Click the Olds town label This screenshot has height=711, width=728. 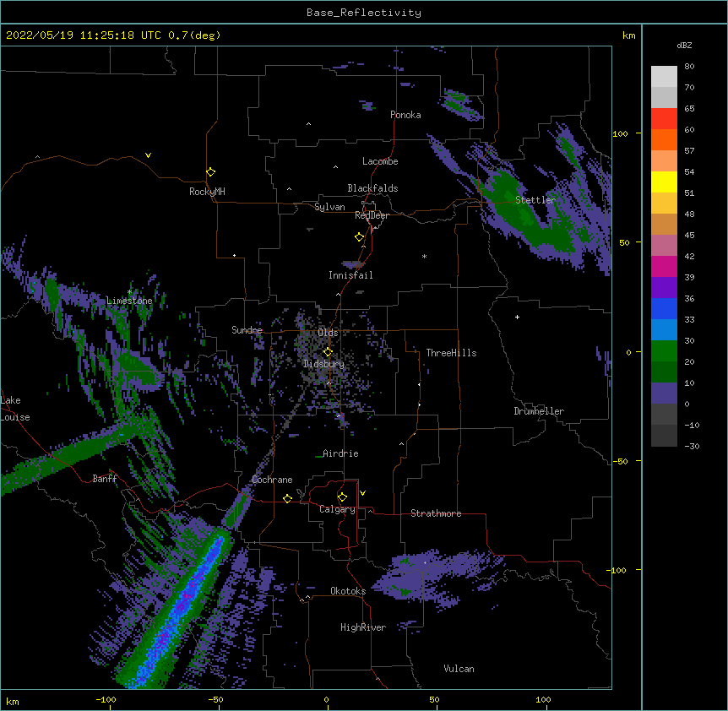328,333
